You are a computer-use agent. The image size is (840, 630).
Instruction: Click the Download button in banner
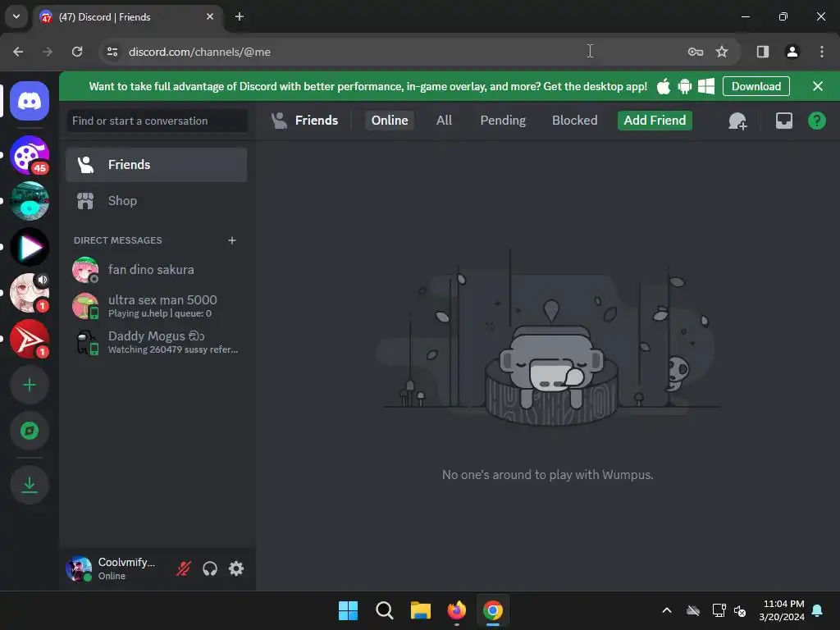756,86
